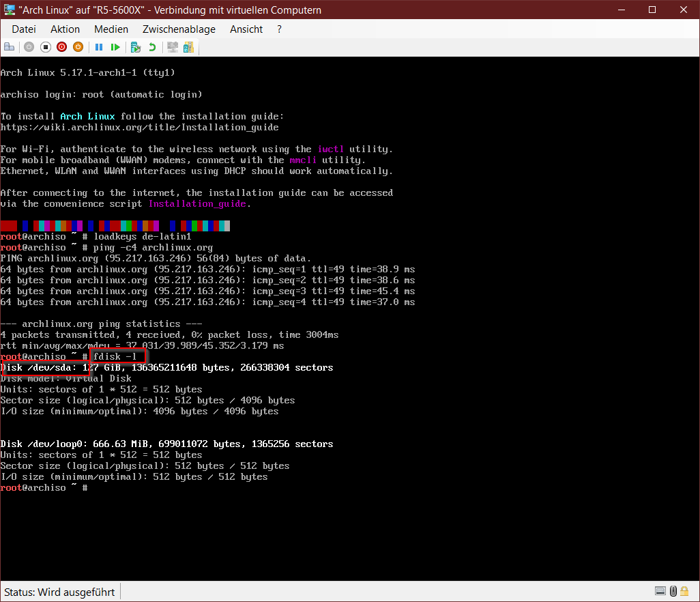Click the 'archiso login: root' line
The image size is (700, 602).
tap(101, 94)
